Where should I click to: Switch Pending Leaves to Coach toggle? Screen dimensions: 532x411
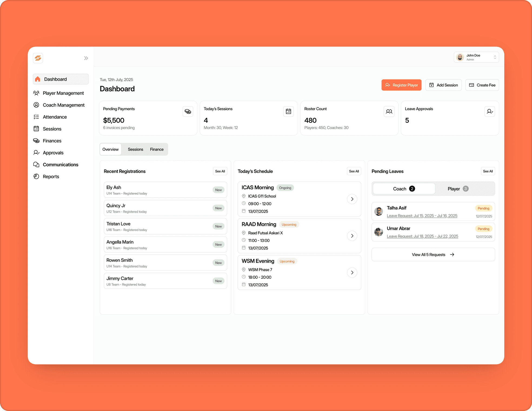404,189
